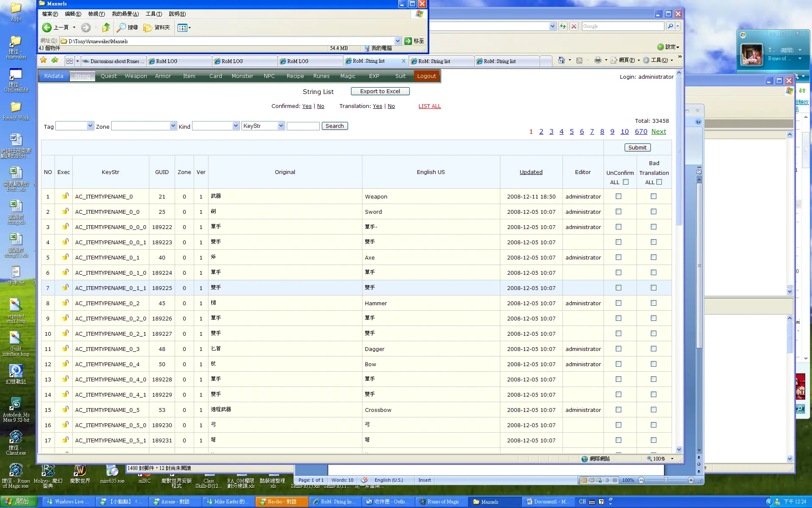Image resolution: width=812 pixels, height=508 pixels.
Task: Open the Manuels window's fourth menu
Action: (125, 14)
